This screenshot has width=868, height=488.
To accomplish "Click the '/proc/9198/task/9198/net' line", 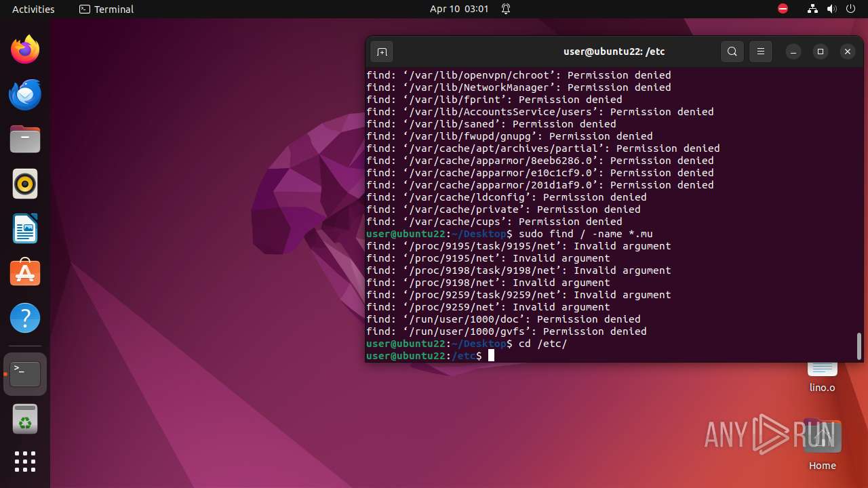I will click(x=519, y=270).
